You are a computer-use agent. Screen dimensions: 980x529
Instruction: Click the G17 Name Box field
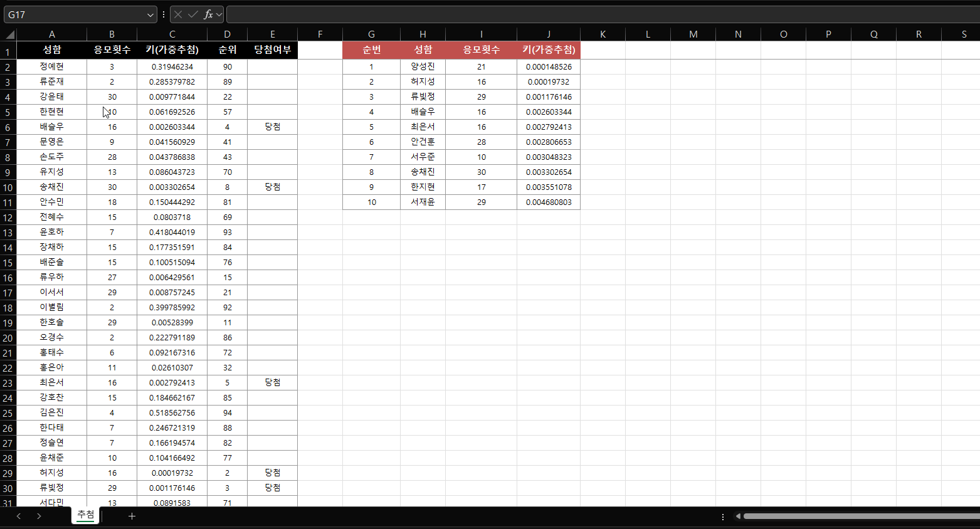pos(75,14)
